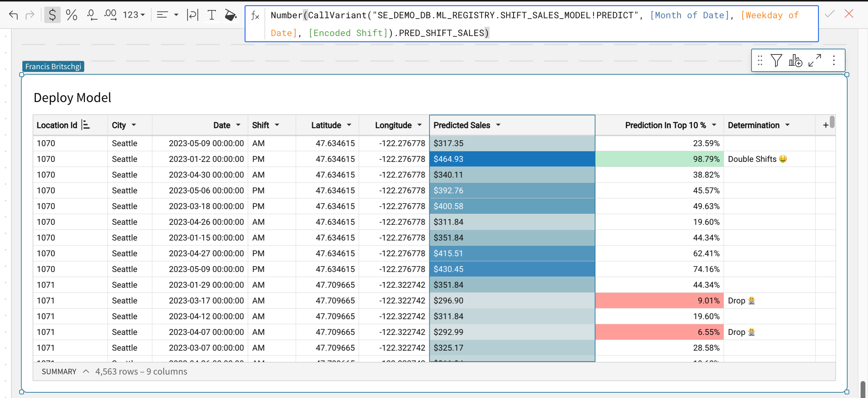Viewport: 868px width, 398px height.
Task: Select the 74.16% prediction cell
Action: pos(659,269)
